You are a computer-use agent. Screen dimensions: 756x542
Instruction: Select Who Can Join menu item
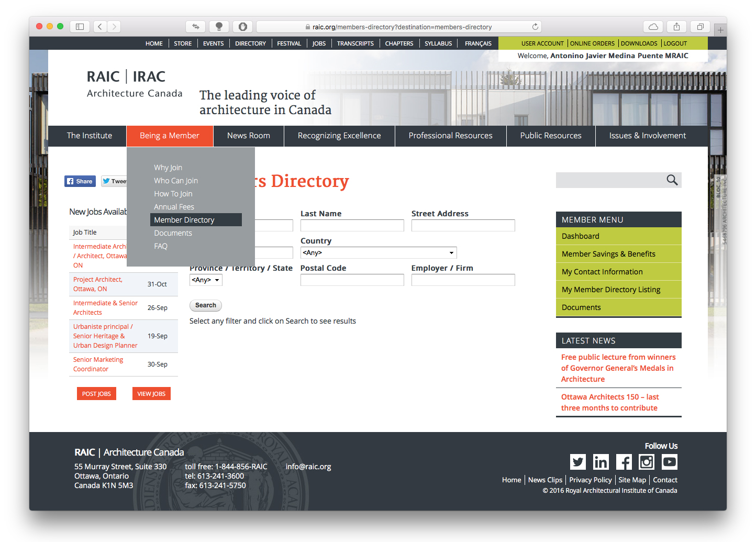tap(176, 181)
